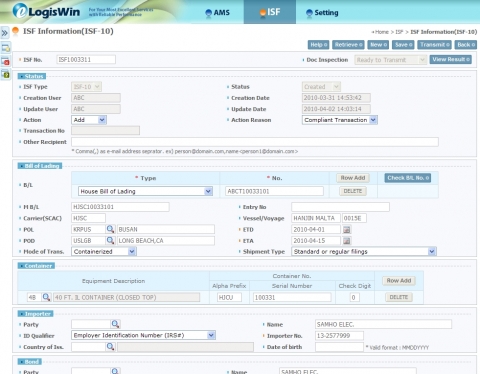The width and height of the screenshot is (480, 374).
Task: Click the equipment code field 4B
Action: point(34,297)
